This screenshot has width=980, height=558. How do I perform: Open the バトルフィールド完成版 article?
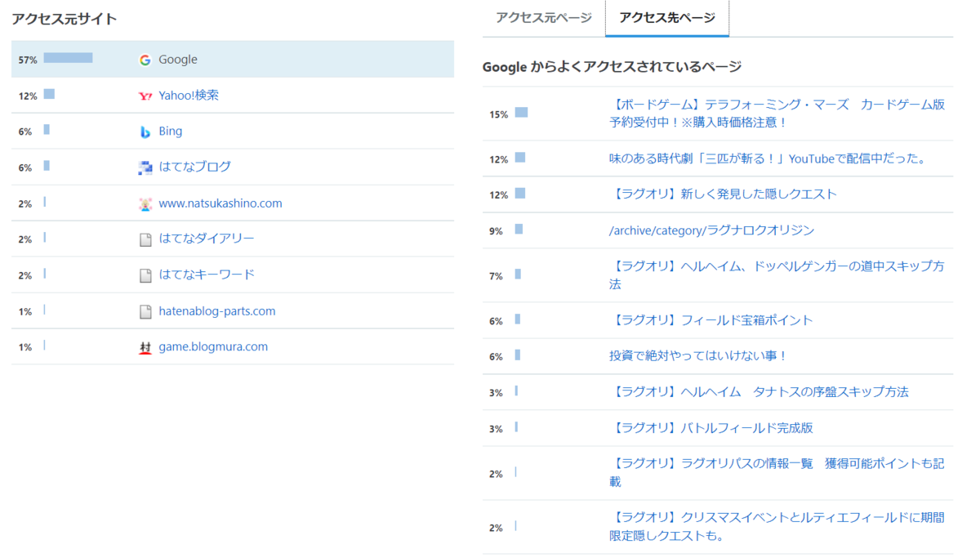pos(711,428)
